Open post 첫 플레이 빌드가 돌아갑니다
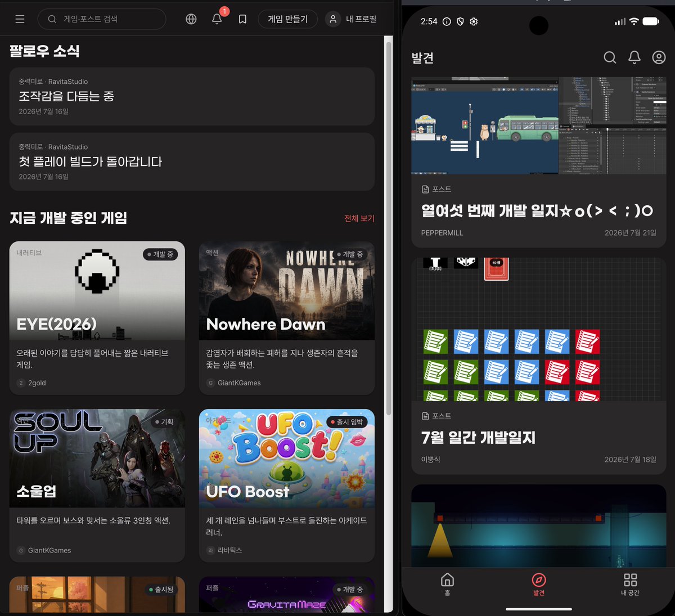Viewport: 675px width, 616px height. (192, 161)
